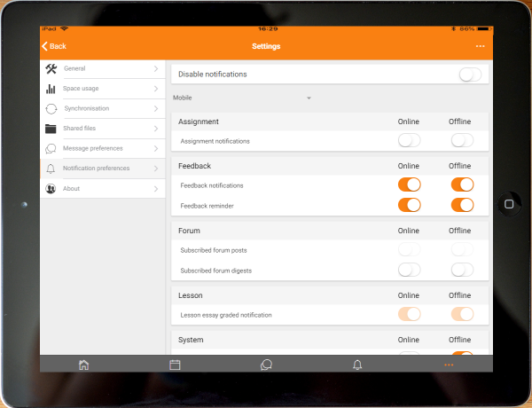Screen dimensions: 532x408
Task: Select Message preferences menu item
Action: pos(93,148)
